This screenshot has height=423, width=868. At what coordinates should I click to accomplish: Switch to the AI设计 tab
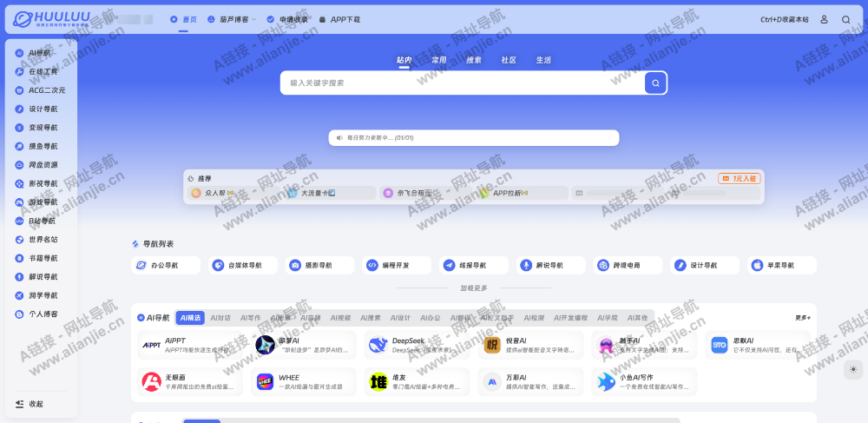click(x=400, y=318)
